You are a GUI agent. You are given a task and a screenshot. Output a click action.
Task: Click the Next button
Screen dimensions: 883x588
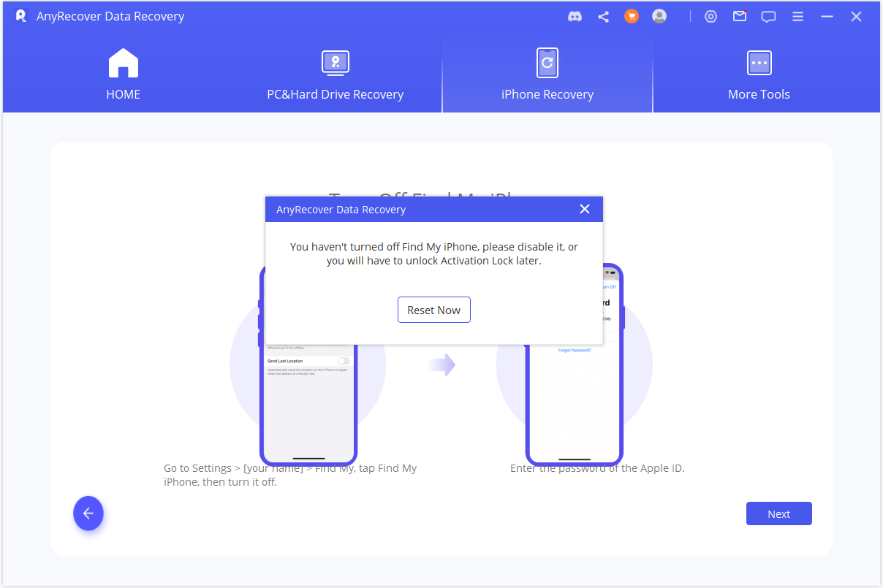pos(778,513)
